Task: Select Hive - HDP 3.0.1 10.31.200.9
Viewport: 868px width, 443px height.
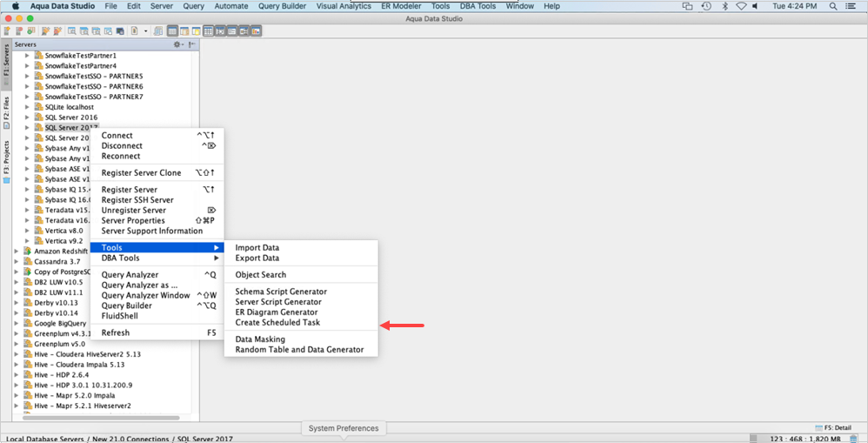Action: point(83,386)
